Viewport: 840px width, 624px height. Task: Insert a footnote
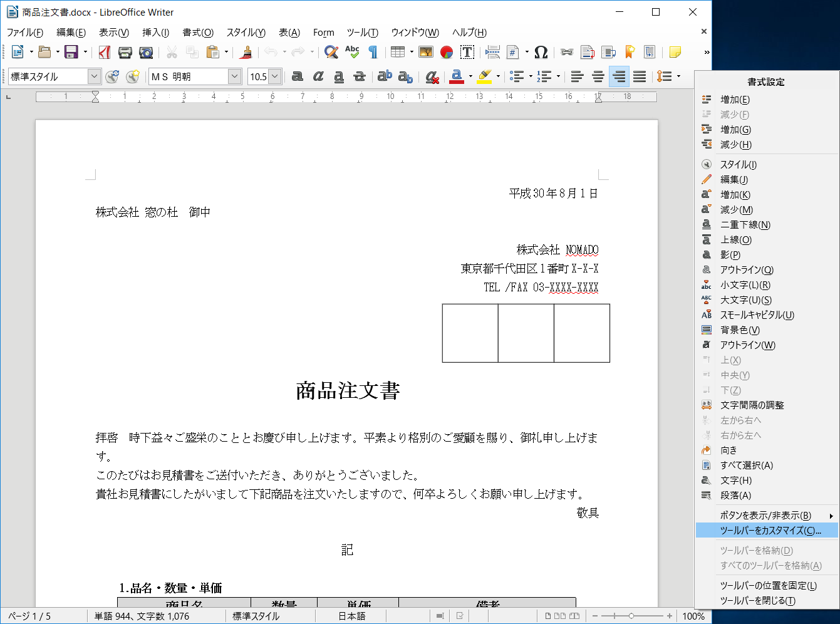click(x=588, y=52)
